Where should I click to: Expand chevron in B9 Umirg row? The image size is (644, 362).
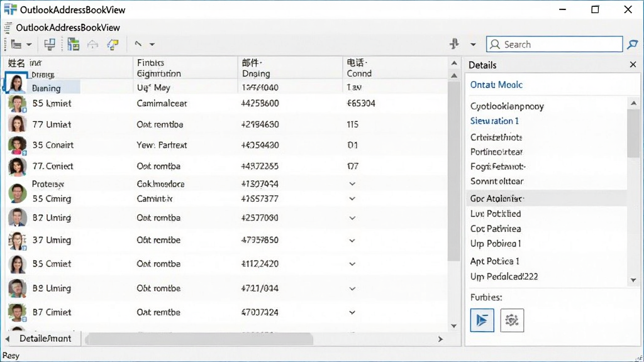[352, 288]
